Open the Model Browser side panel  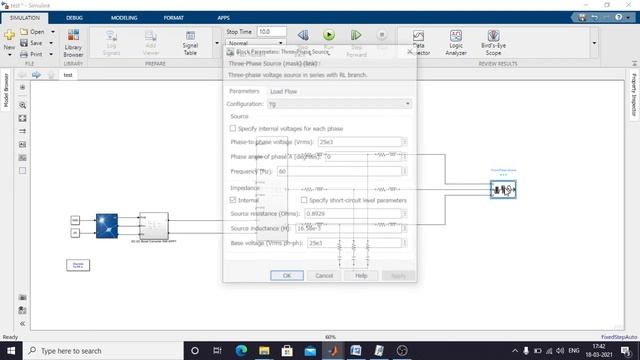(x=6, y=91)
